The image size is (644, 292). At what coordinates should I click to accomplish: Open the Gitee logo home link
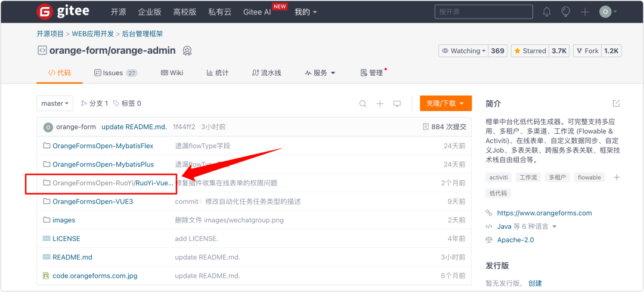(63, 11)
